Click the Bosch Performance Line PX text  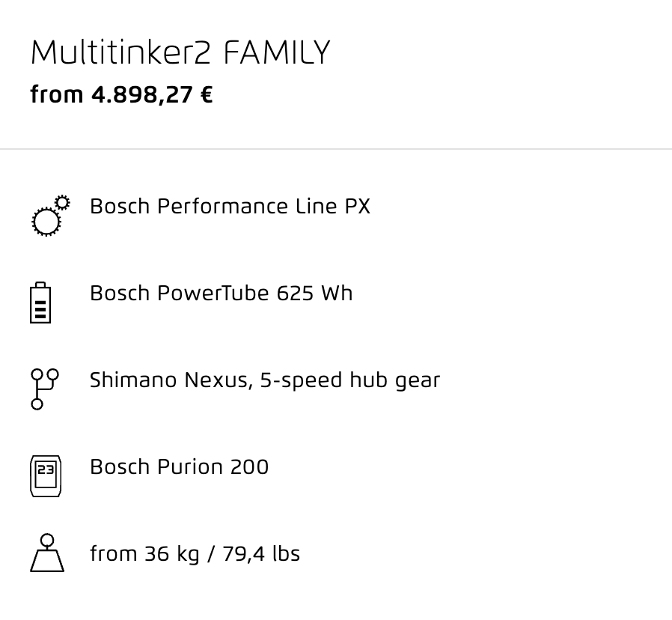230,206
